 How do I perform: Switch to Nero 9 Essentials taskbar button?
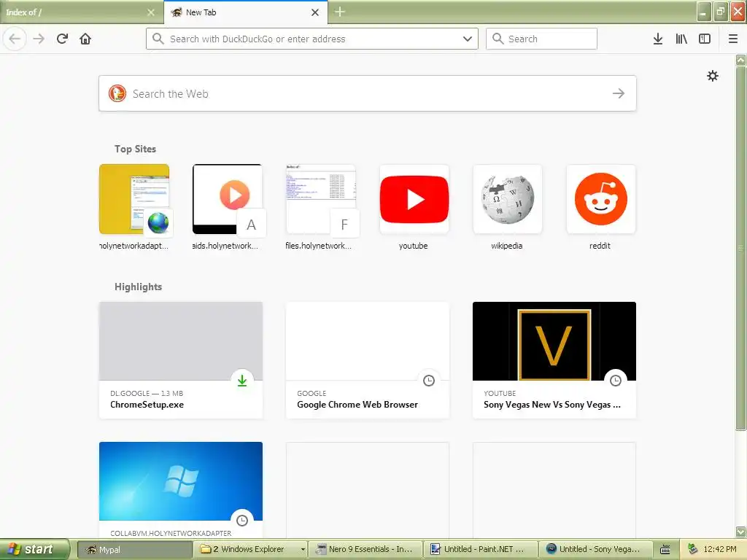pyautogui.click(x=365, y=549)
